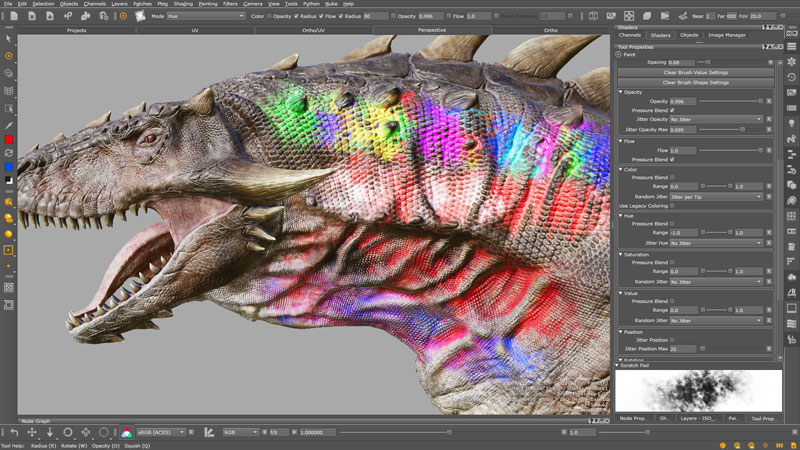Open the Image Manager tab
The height and width of the screenshot is (450, 800).
click(727, 35)
